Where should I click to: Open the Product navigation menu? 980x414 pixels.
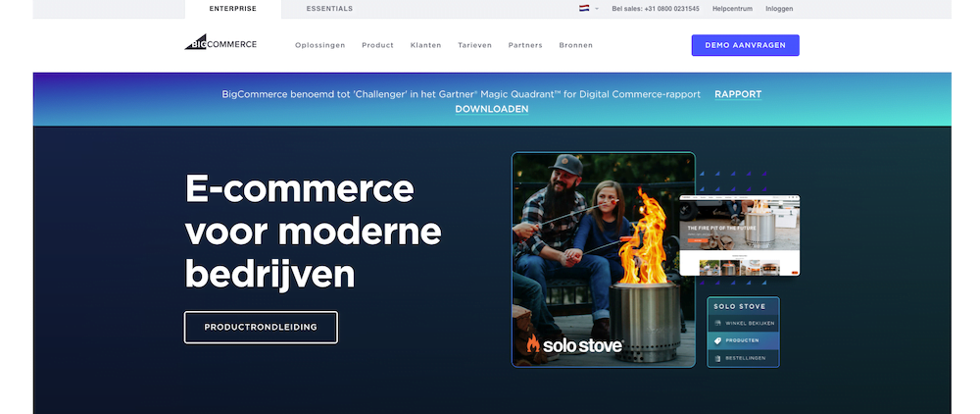[377, 45]
